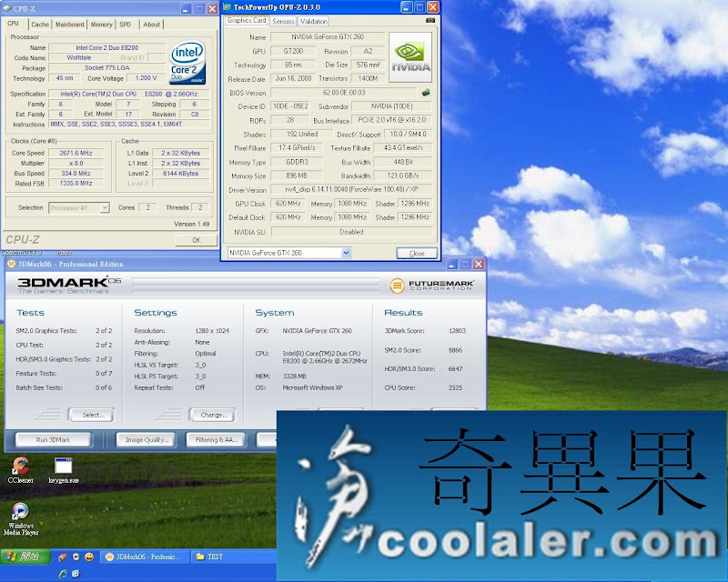Viewport: 728px width, 582px height.
Task: Click the 3DMark Score value 12803
Action: (457, 331)
